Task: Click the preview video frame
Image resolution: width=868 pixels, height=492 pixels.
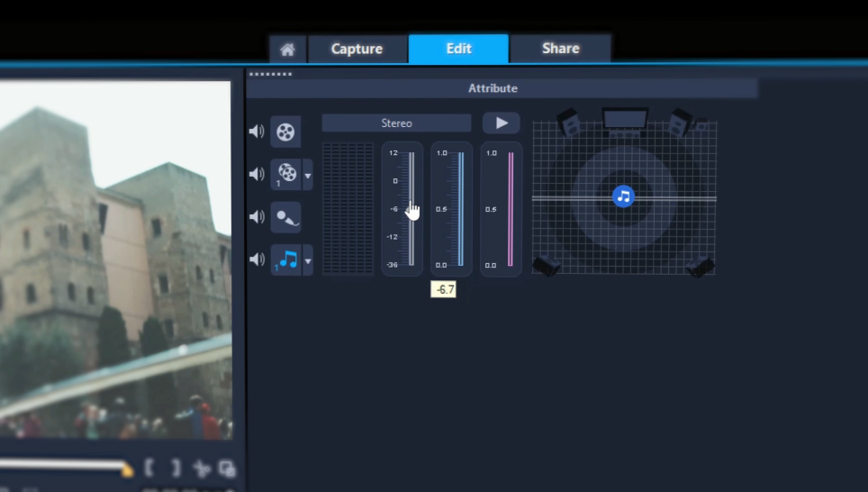Action: pyautogui.click(x=115, y=260)
